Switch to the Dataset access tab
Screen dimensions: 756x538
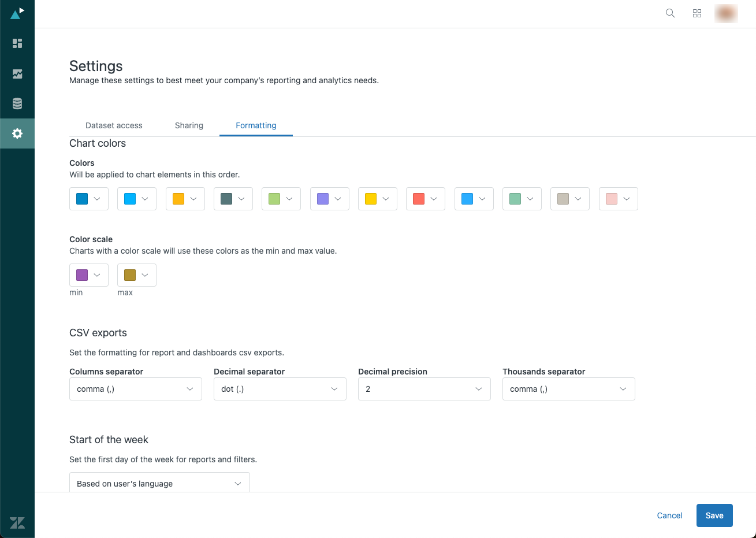point(114,125)
